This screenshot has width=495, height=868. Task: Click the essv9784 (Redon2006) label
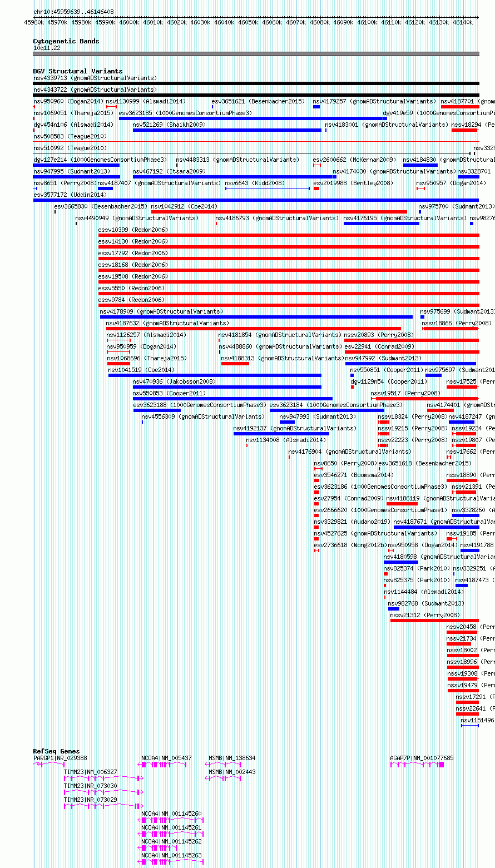131,300
